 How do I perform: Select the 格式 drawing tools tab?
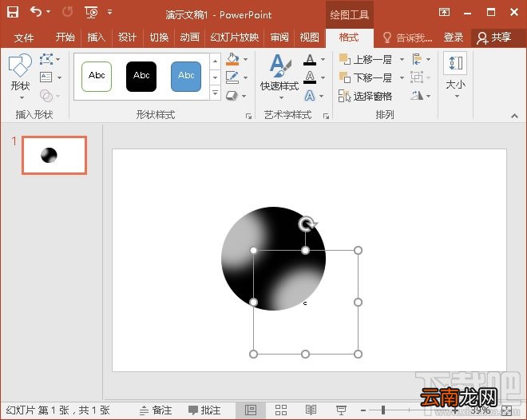pyautogui.click(x=349, y=38)
